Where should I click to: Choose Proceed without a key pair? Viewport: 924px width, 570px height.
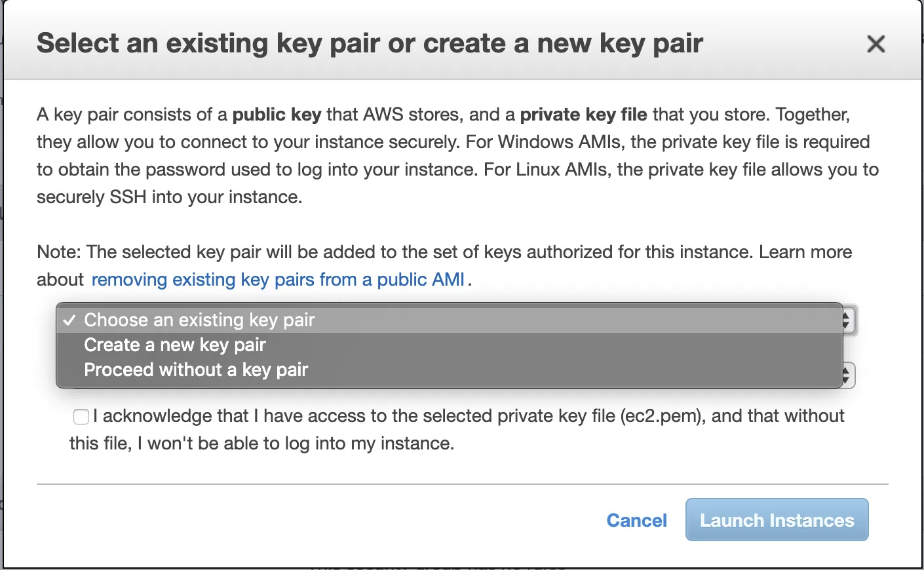(x=196, y=370)
